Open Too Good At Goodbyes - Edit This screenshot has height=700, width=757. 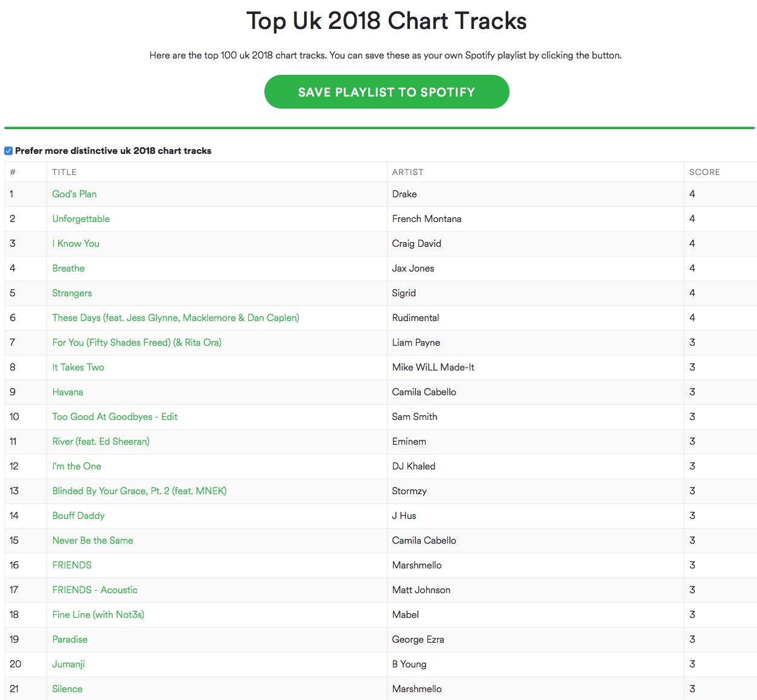[115, 417]
